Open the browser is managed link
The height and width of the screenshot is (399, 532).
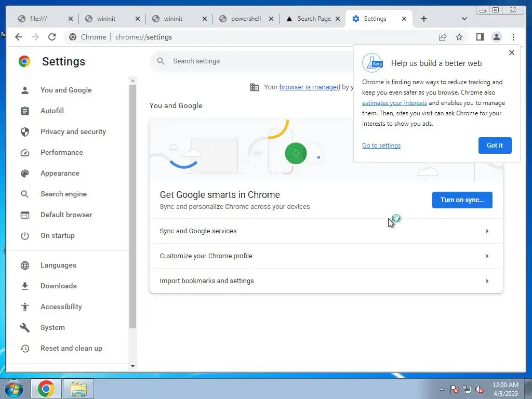pyautogui.click(x=310, y=87)
